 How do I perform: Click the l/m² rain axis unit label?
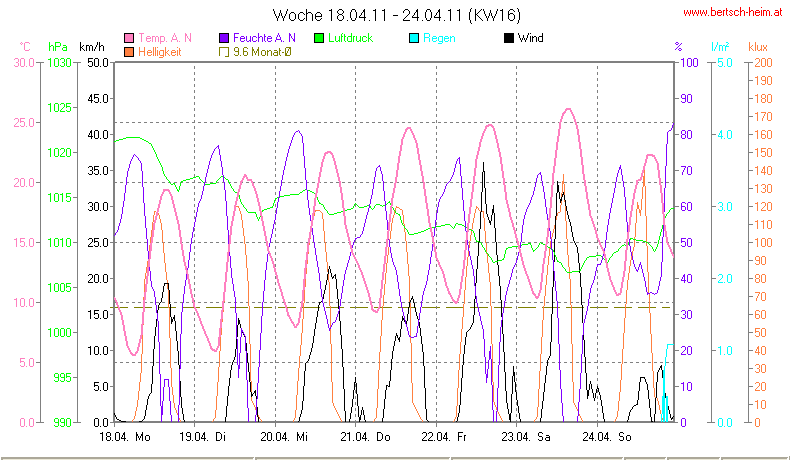click(720, 47)
